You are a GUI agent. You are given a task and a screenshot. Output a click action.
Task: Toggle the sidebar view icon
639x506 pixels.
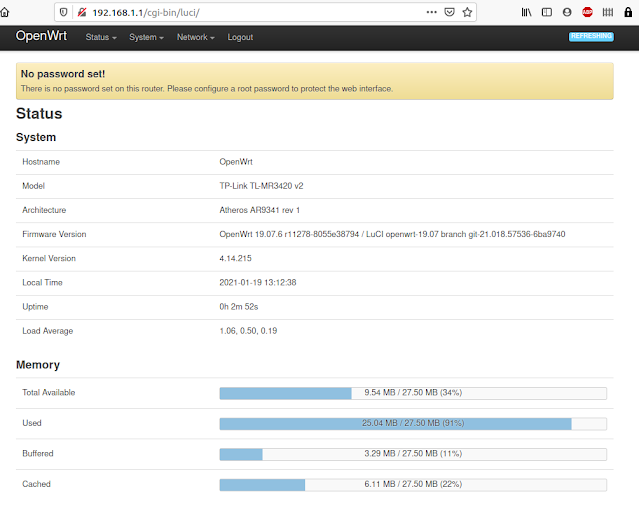coord(547,12)
